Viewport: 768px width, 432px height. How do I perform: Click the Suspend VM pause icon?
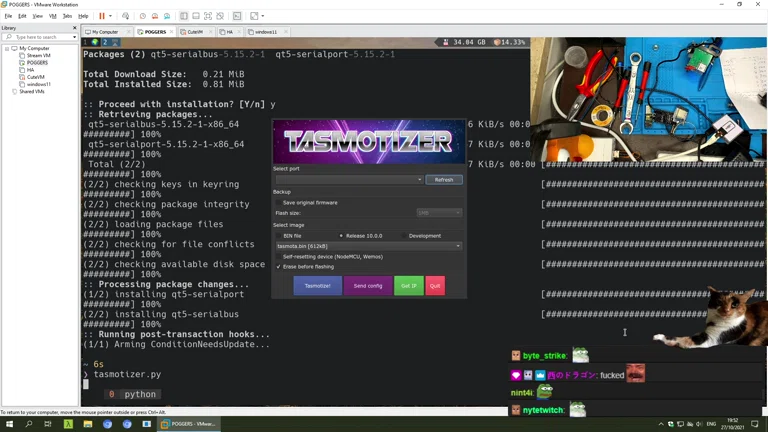(x=102, y=16)
